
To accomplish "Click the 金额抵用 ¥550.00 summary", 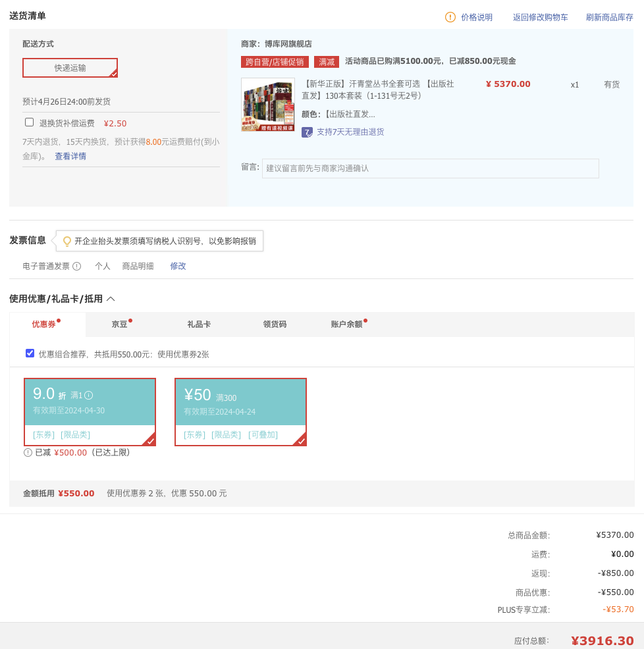I will 59,494.
